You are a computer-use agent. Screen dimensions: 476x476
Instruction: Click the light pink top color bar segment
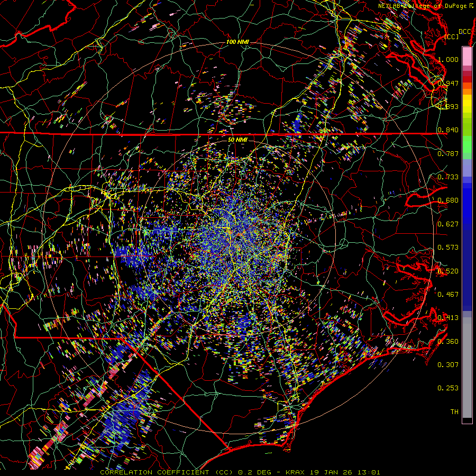467,56
